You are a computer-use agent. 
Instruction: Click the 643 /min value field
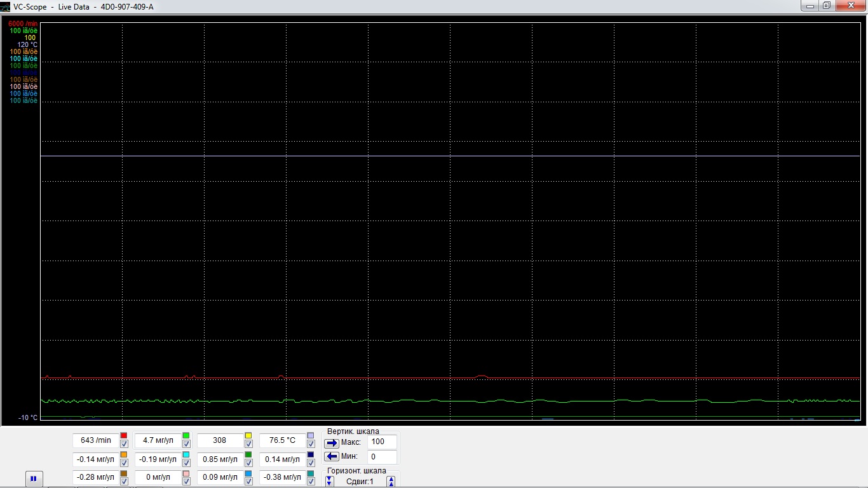click(x=95, y=440)
